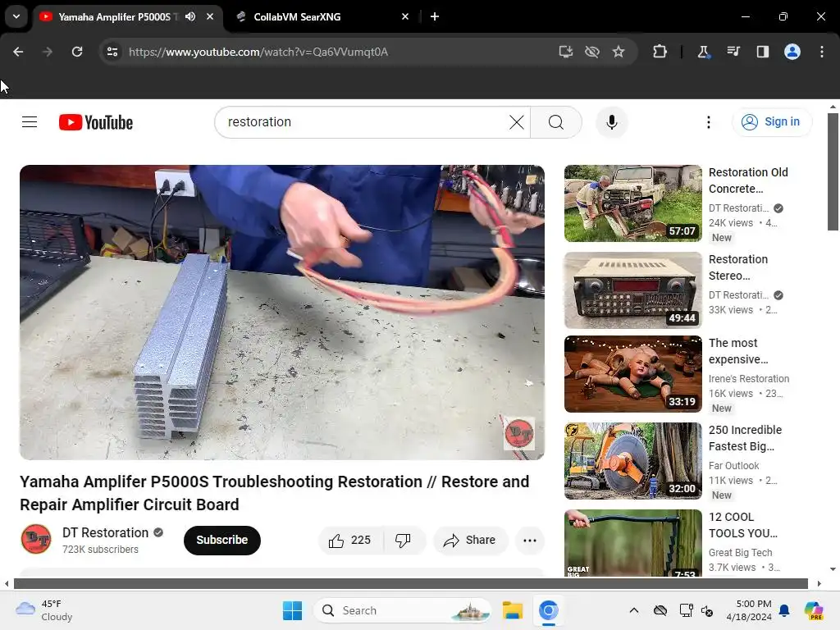Viewport: 840px width, 630px height.
Task: Open the Chrome profile avatar
Action: pos(792,52)
